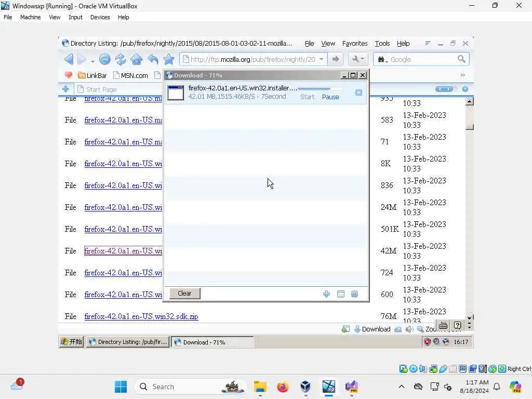Open the browser Tools menu
Screen dimensions: 532x399
(x=382, y=44)
